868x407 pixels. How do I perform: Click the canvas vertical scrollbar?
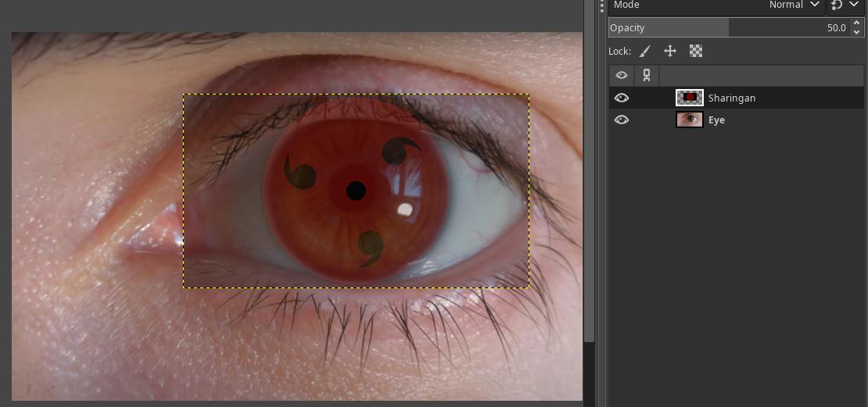click(589, 171)
